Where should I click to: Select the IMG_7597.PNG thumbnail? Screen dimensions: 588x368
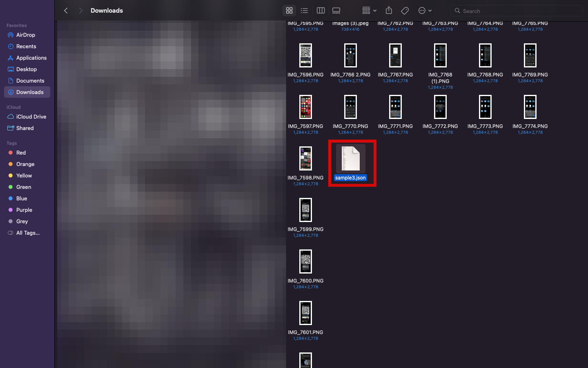point(305,107)
